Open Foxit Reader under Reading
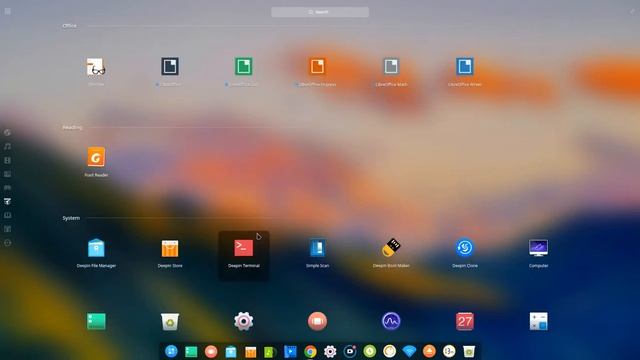The width and height of the screenshot is (640, 360). pyautogui.click(x=96, y=157)
